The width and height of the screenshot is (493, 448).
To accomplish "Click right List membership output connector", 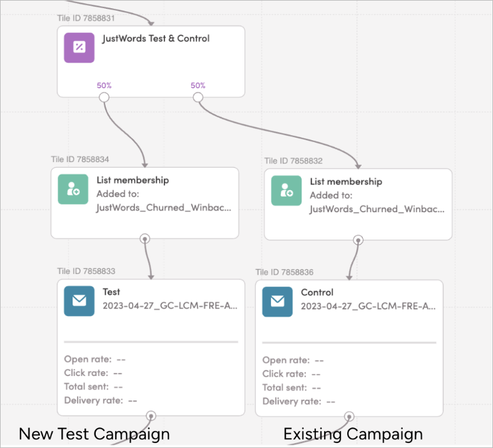I will pyautogui.click(x=358, y=239).
